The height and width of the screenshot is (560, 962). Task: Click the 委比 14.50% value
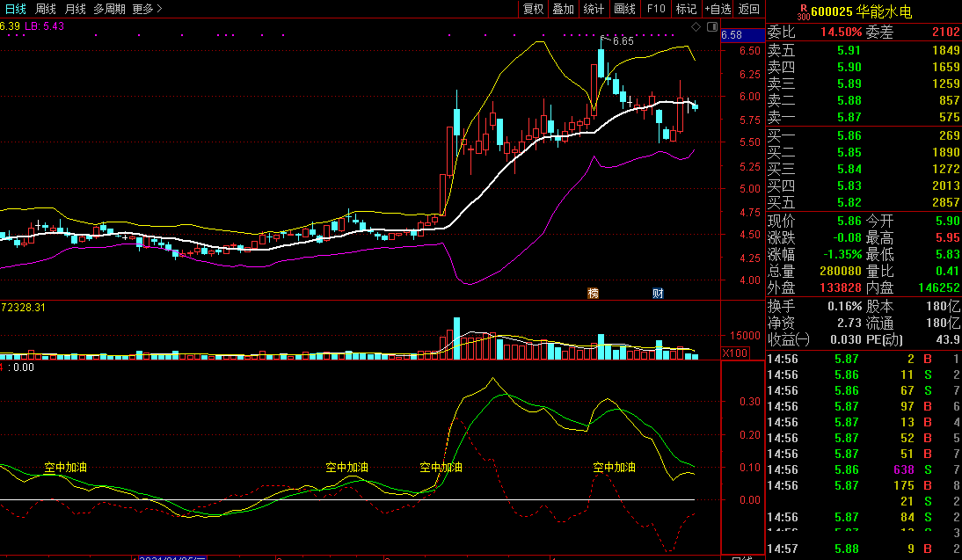pos(842,32)
